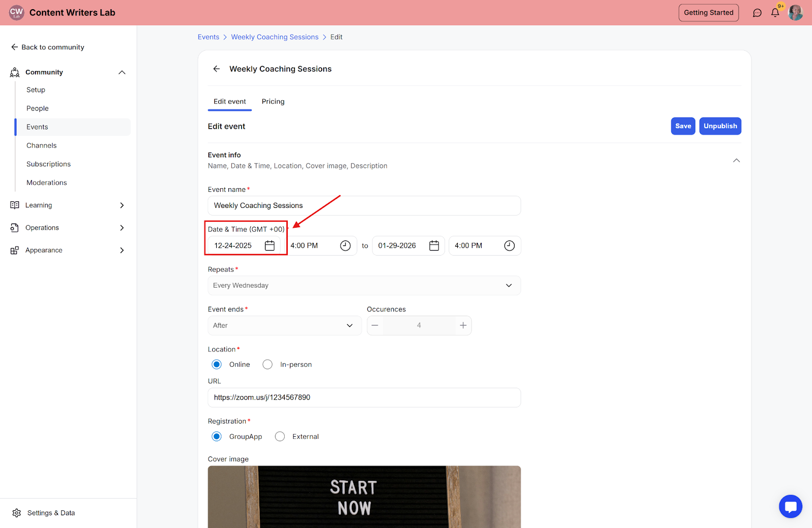The width and height of the screenshot is (812, 528).
Task: Click the back arrow beside Weekly Coaching Sessions
Action: coord(217,69)
